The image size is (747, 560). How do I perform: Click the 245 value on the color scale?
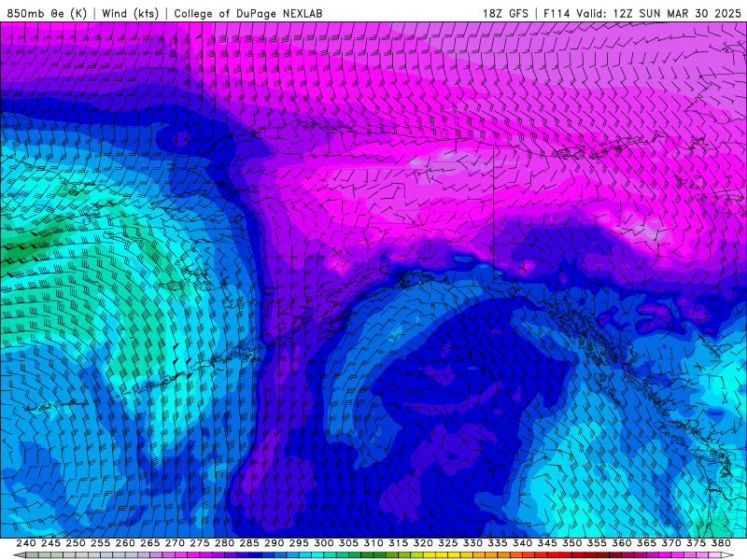(50, 543)
